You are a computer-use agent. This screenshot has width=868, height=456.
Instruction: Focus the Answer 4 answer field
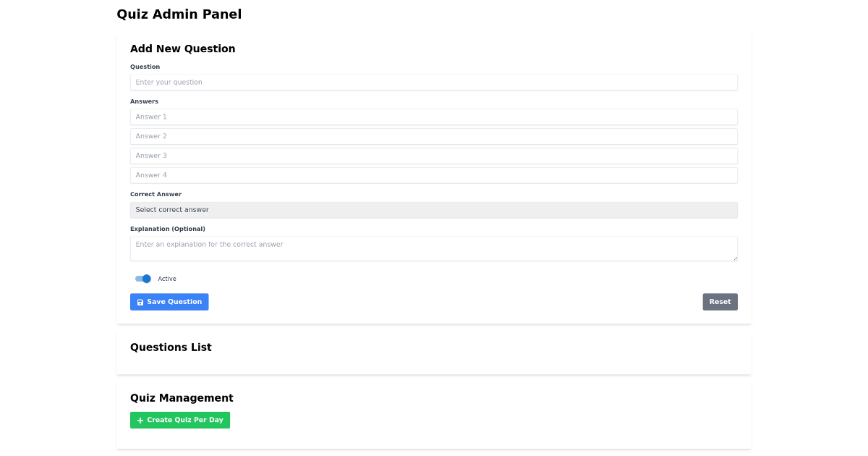434,174
